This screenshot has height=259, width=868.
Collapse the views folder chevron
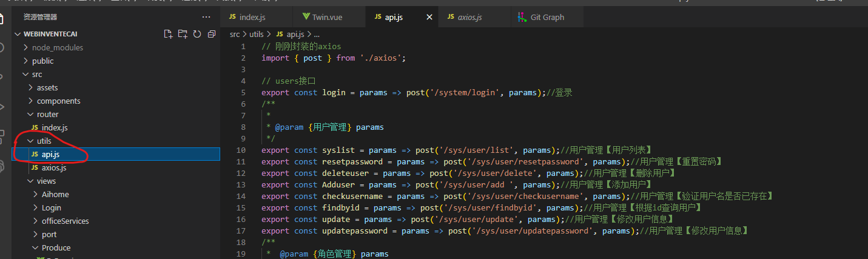[30, 181]
